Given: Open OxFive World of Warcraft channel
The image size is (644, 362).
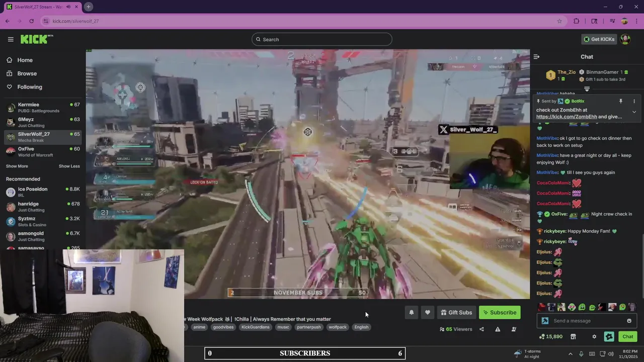Looking at the screenshot, I should (x=43, y=152).
